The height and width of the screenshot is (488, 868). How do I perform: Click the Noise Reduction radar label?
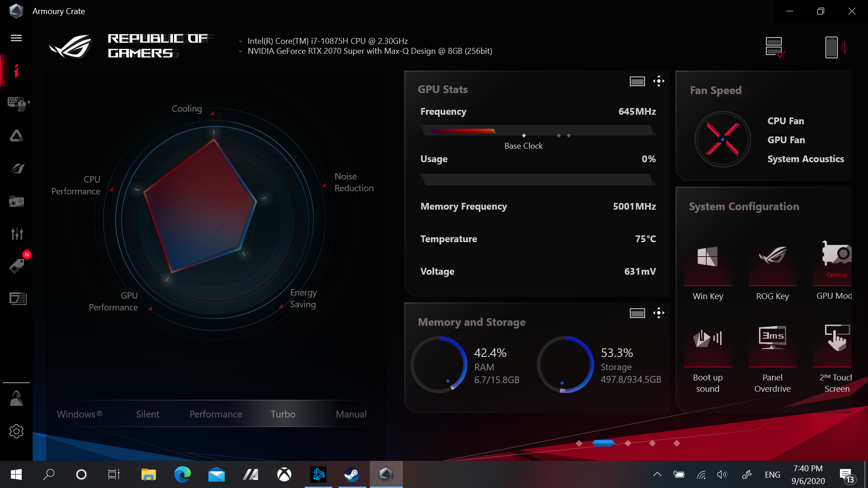coord(354,182)
